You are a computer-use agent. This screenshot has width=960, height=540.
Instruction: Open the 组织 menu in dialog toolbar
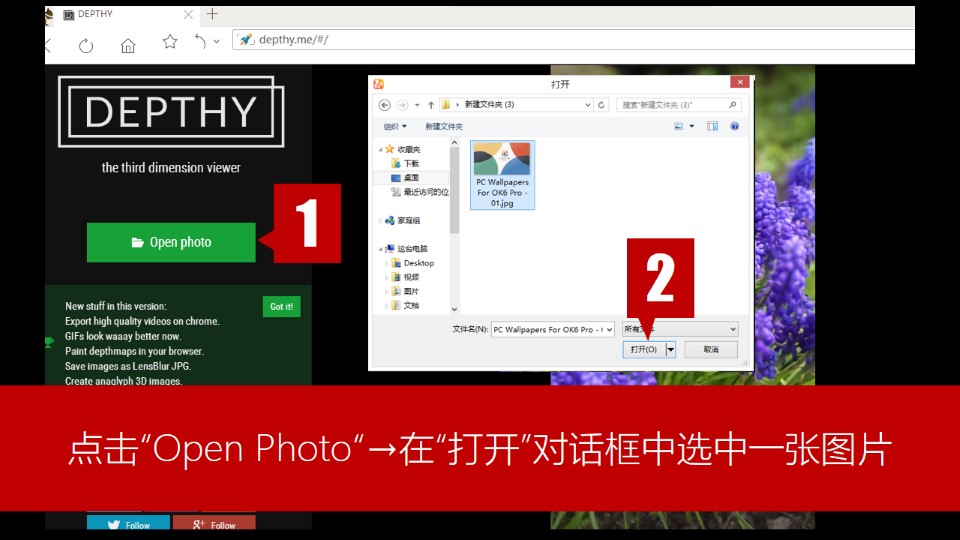394,127
